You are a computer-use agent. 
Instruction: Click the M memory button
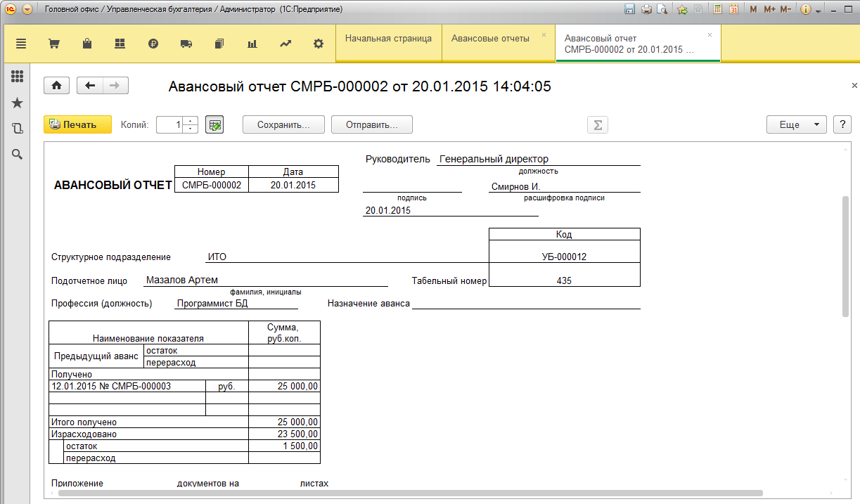[753, 9]
